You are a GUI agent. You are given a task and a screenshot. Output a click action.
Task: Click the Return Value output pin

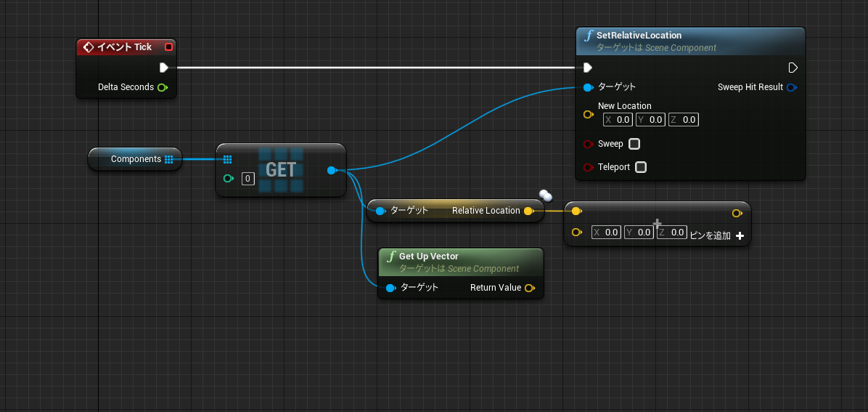point(530,288)
